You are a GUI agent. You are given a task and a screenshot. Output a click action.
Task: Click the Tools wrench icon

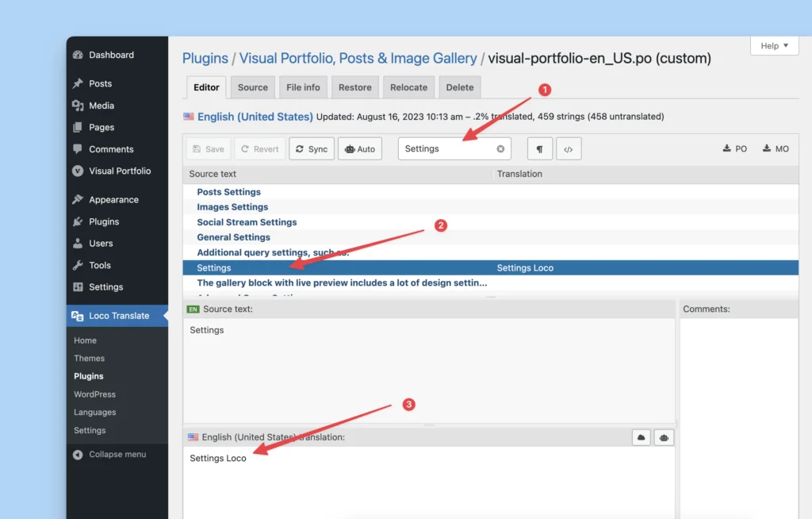(x=78, y=266)
